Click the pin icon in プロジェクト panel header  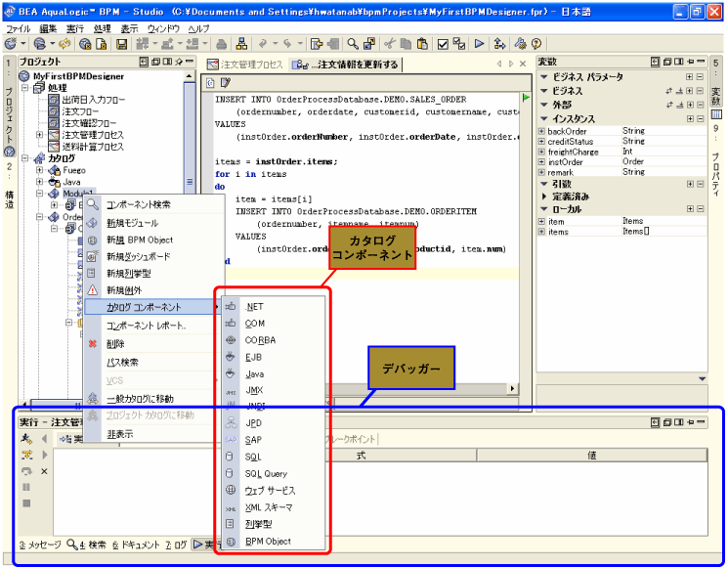tap(179, 62)
